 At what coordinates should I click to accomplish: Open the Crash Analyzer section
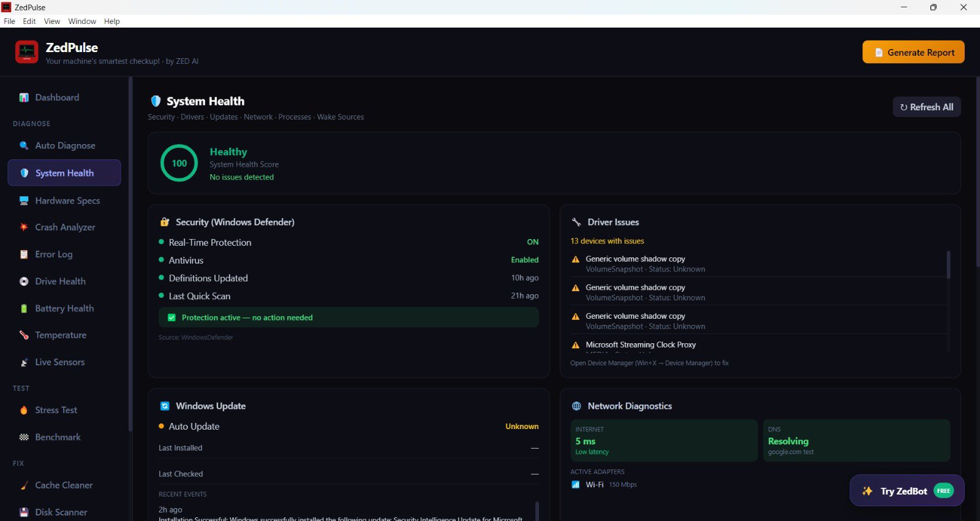(64, 227)
